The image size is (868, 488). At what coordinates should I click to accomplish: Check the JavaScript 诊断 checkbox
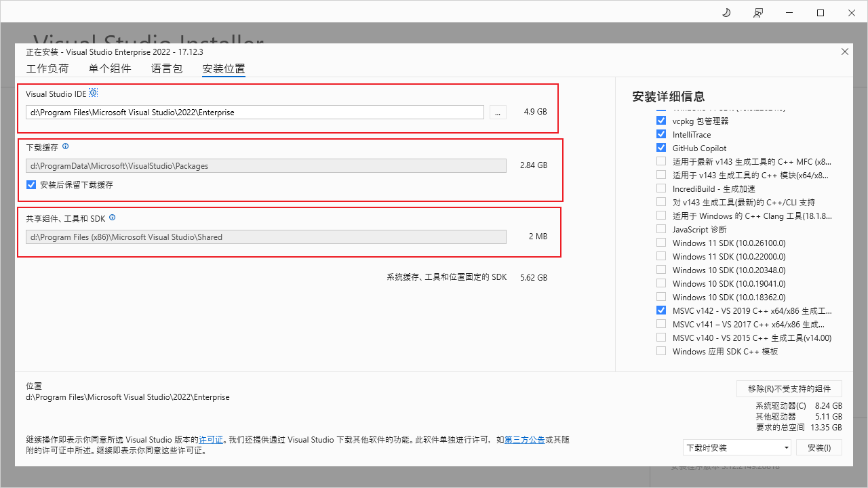[x=661, y=229]
